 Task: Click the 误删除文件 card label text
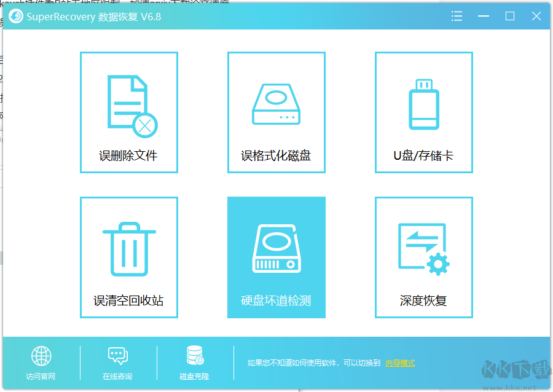click(x=128, y=155)
